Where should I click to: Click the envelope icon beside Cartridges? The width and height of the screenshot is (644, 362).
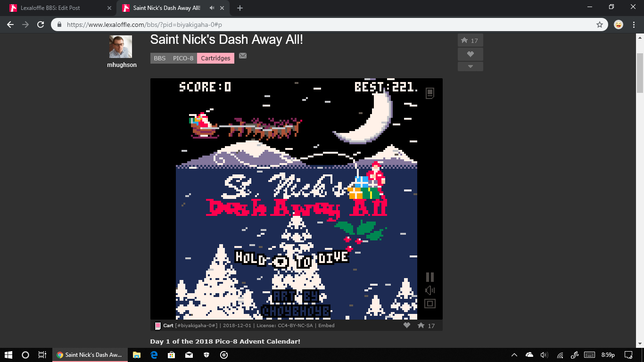coord(243,56)
